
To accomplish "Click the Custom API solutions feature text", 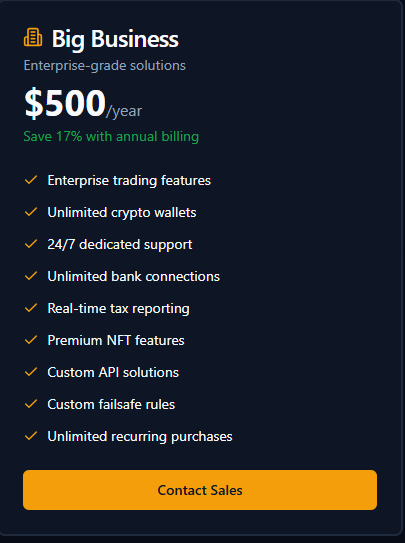I will [x=113, y=372].
